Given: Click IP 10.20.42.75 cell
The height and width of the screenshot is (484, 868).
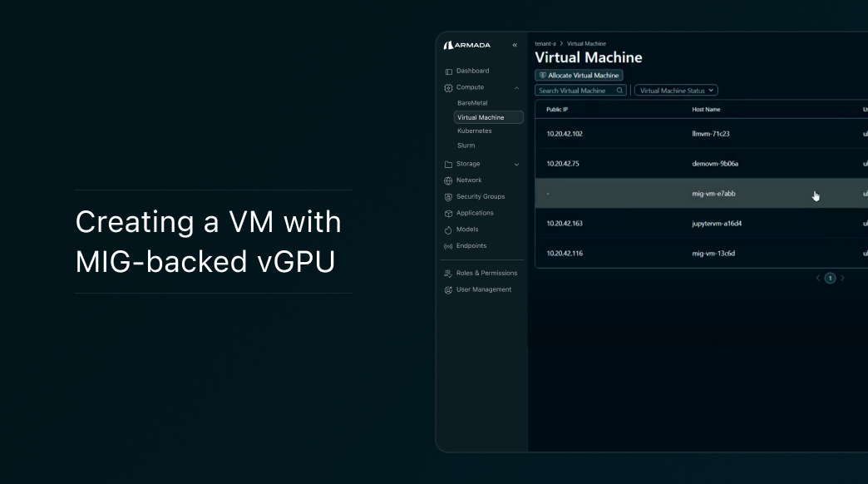Looking at the screenshot, I should click(x=562, y=164).
